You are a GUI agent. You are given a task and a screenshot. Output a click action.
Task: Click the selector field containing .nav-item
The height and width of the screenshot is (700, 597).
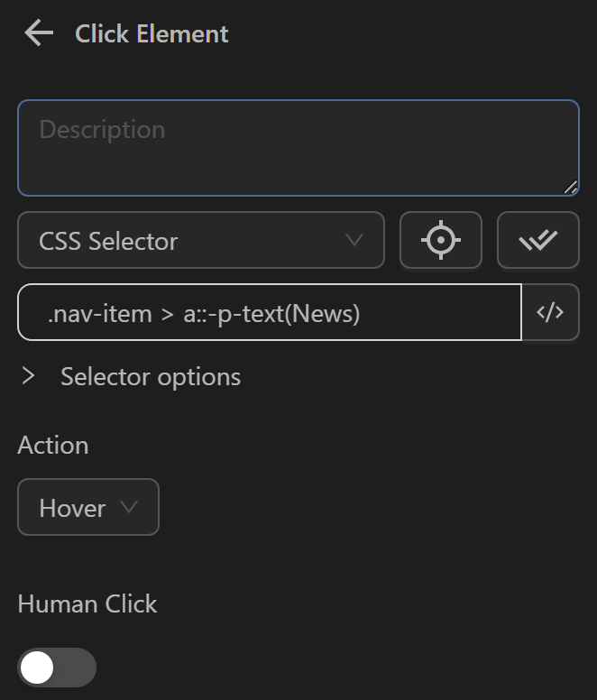269,313
